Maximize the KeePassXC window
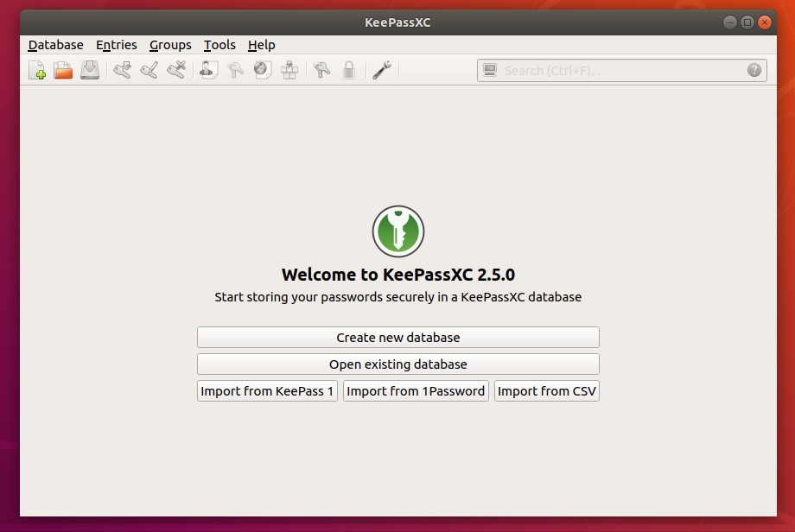Image resolution: width=795 pixels, height=532 pixels. point(747,22)
